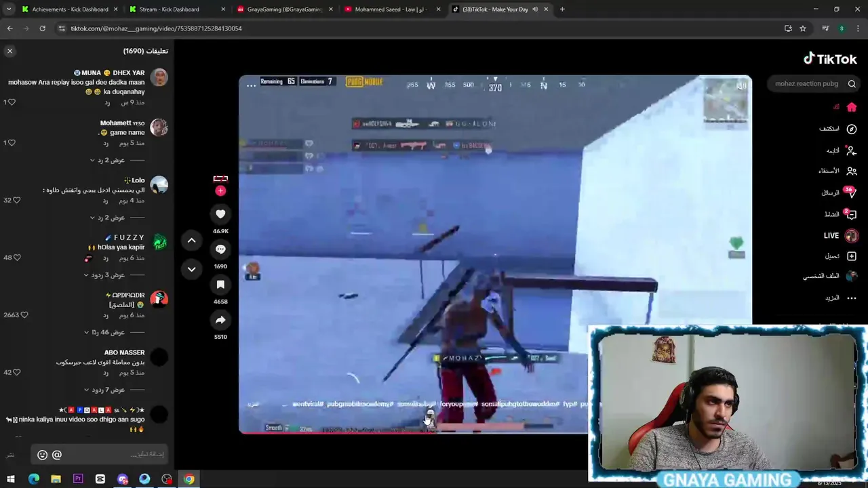868x488 pixels.
Task: Like the ABO NASSER comment
Action: click(x=17, y=372)
